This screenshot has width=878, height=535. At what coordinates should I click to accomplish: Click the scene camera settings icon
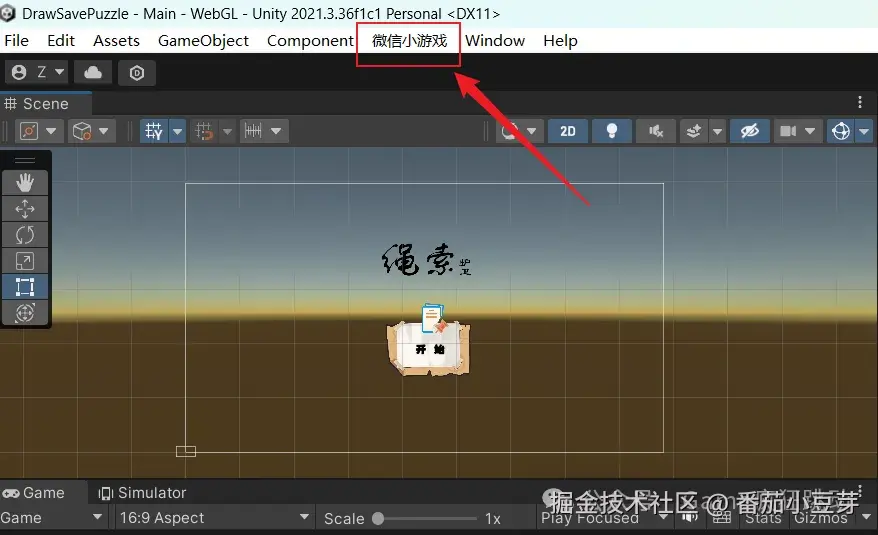[788, 131]
